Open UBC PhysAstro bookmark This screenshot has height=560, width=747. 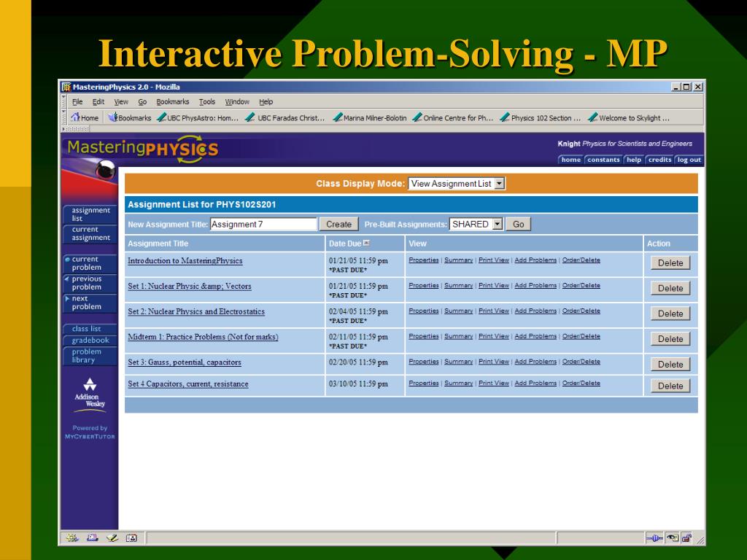pyautogui.click(x=198, y=117)
